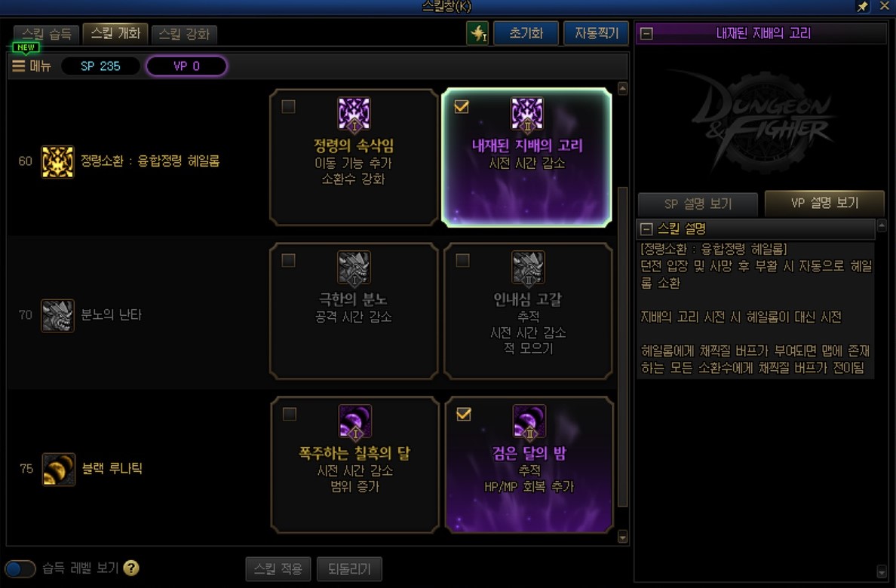This screenshot has width=896, height=588.
Task: Click the 정령의 속삭임 enhancement icon
Action: [354, 114]
